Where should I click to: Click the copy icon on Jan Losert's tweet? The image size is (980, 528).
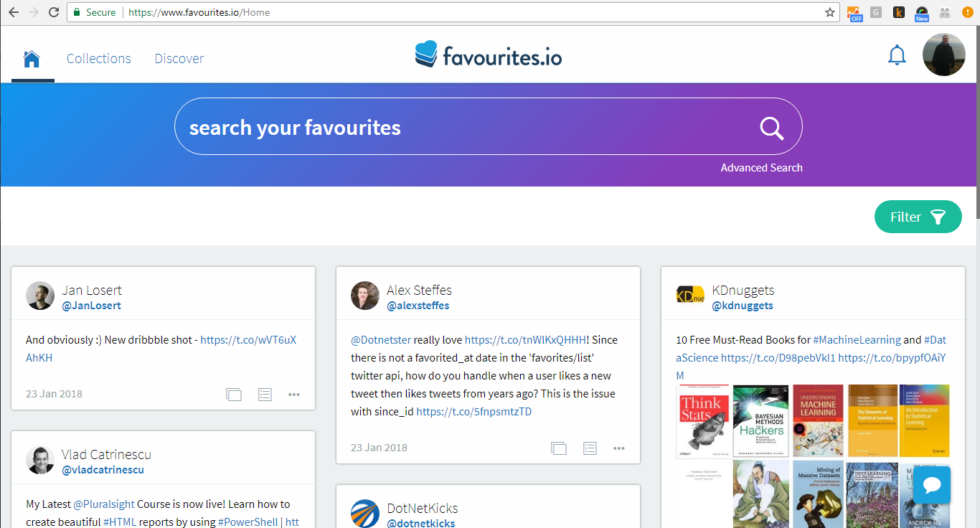[233, 394]
